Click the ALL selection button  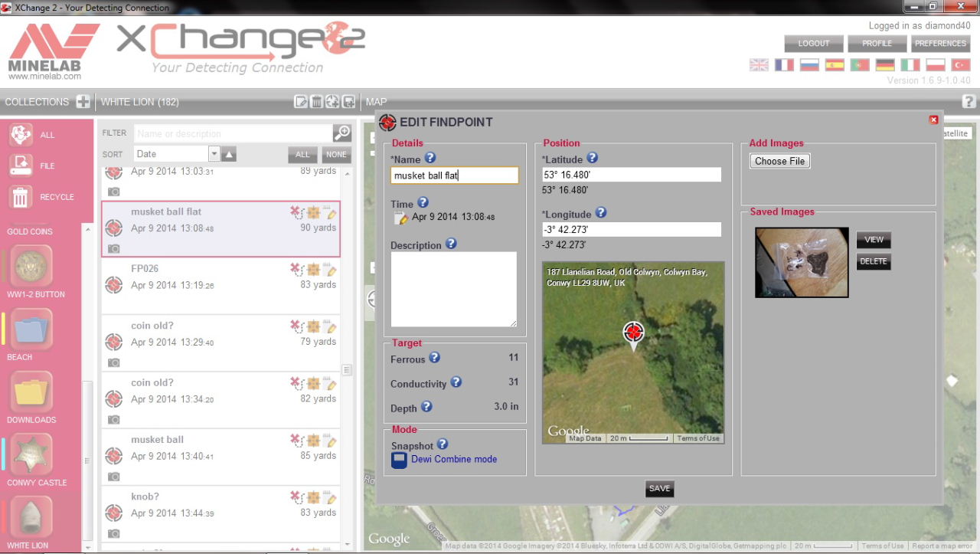(303, 154)
